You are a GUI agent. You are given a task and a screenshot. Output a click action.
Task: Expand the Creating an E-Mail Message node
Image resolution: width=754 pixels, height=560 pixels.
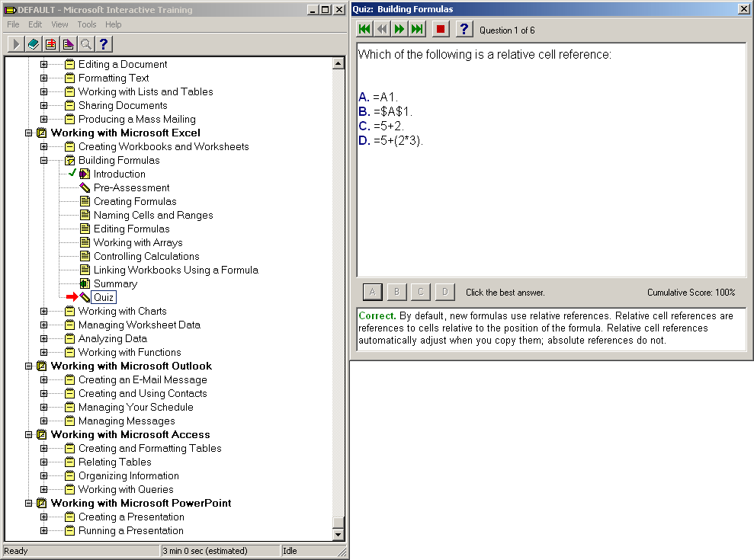43,379
